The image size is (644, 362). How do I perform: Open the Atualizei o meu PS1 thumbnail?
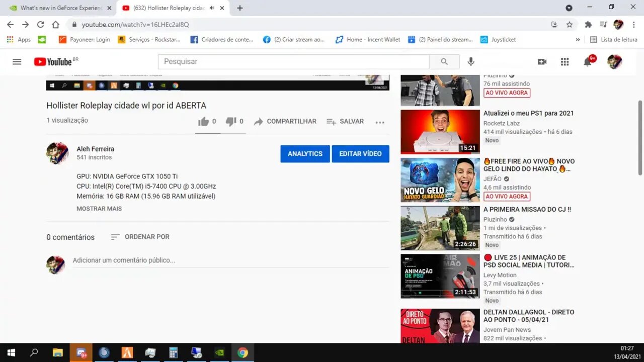[440, 132]
